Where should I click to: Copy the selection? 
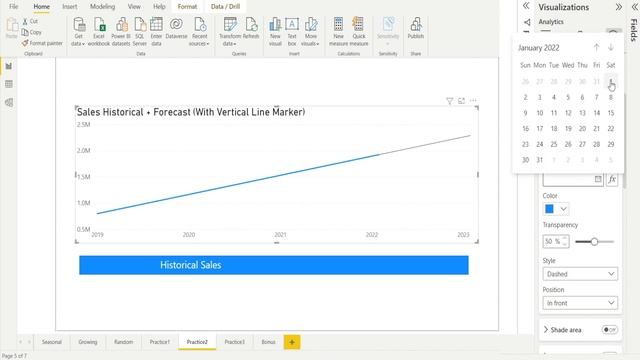coord(32,32)
